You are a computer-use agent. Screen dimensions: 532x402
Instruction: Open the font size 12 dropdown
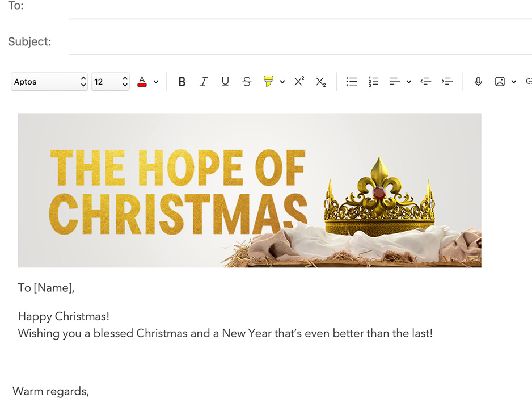coord(111,82)
